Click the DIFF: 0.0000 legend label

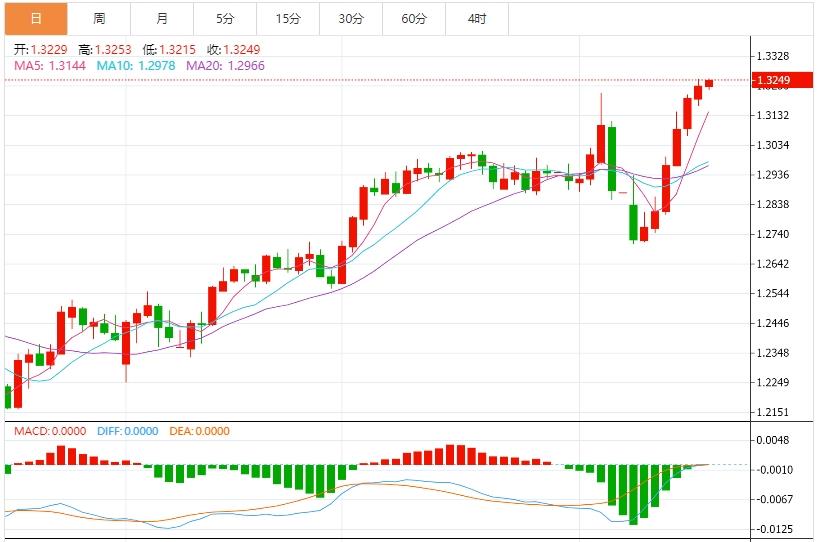127,431
